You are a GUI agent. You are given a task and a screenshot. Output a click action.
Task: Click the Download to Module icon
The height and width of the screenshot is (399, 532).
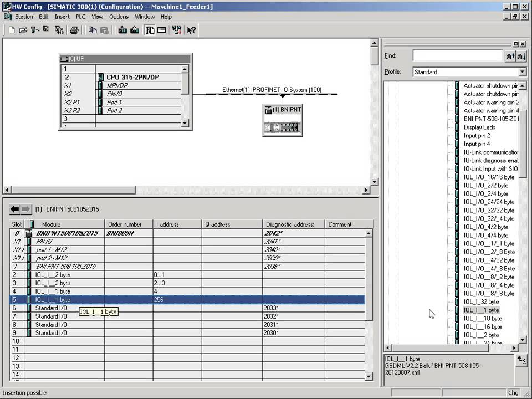pyautogui.click(x=122, y=30)
